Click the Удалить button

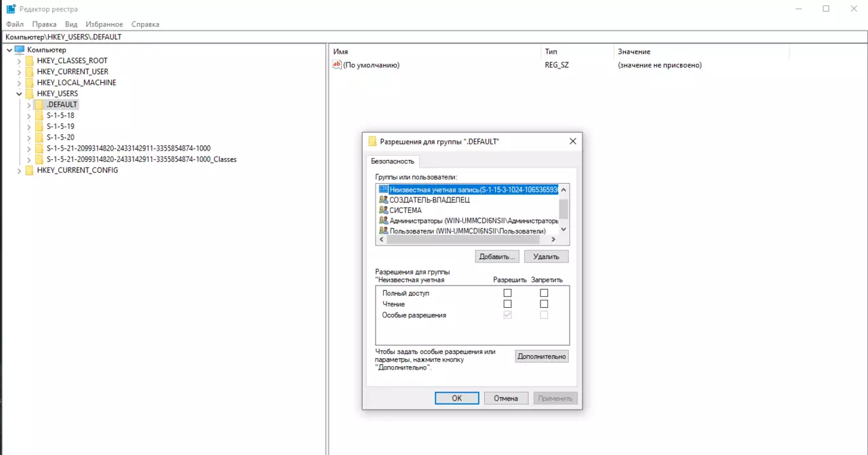pyautogui.click(x=546, y=256)
